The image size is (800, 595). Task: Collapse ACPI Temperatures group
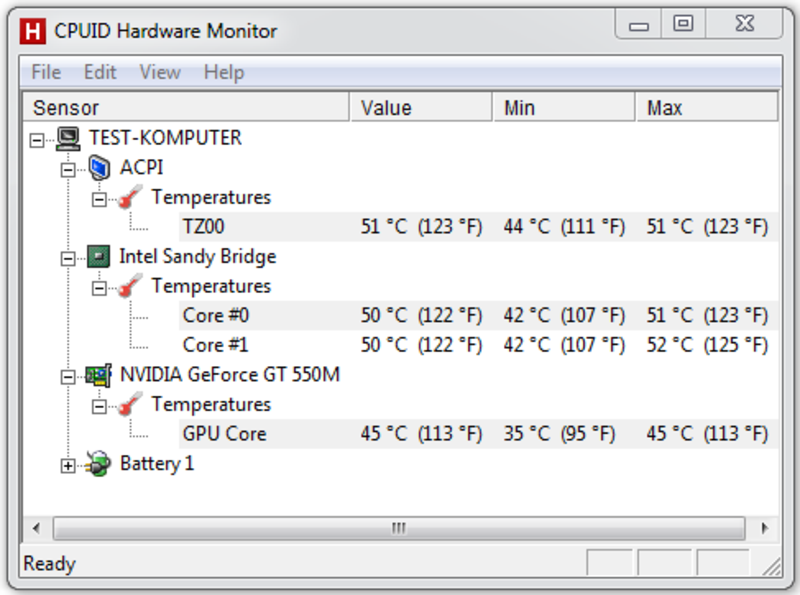pyautogui.click(x=99, y=199)
